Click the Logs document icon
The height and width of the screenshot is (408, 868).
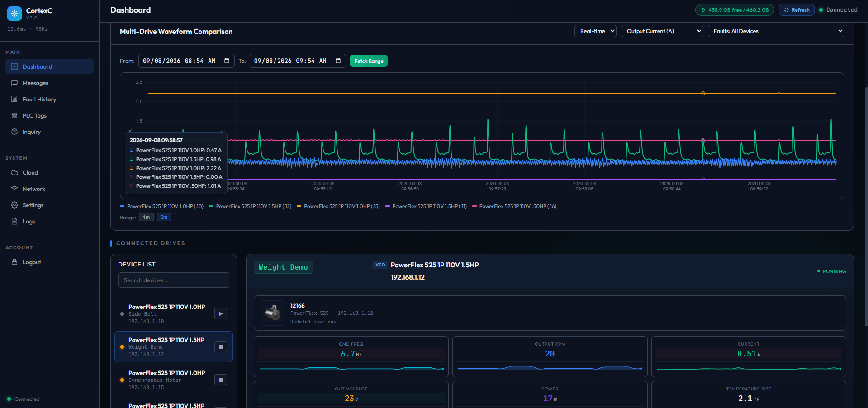click(x=14, y=221)
